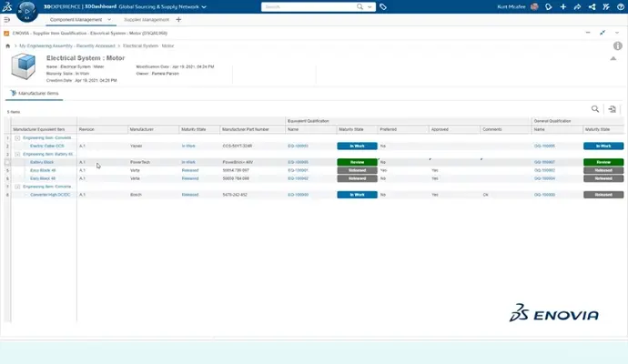Open the Component Management tab dropdown arrow
This screenshot has width=628, height=364.
pyautogui.click(x=109, y=20)
